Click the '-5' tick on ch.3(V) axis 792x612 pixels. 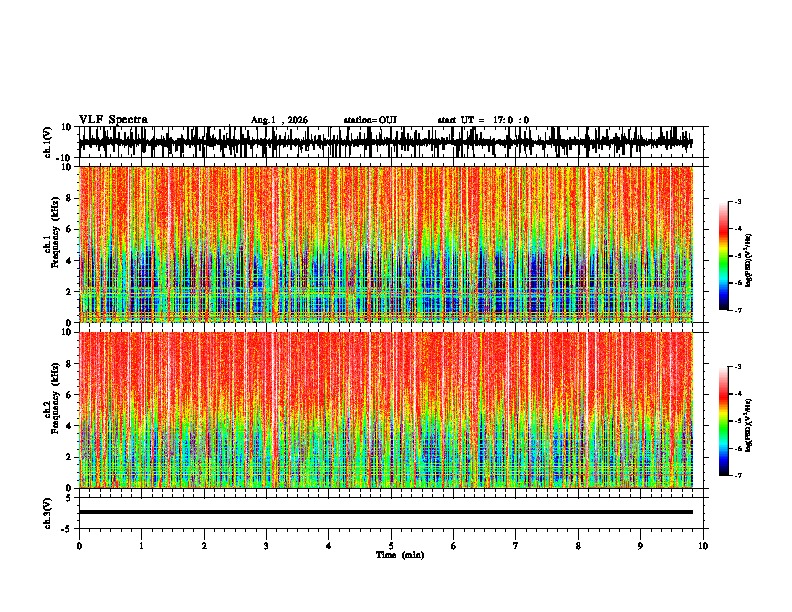[x=68, y=529]
